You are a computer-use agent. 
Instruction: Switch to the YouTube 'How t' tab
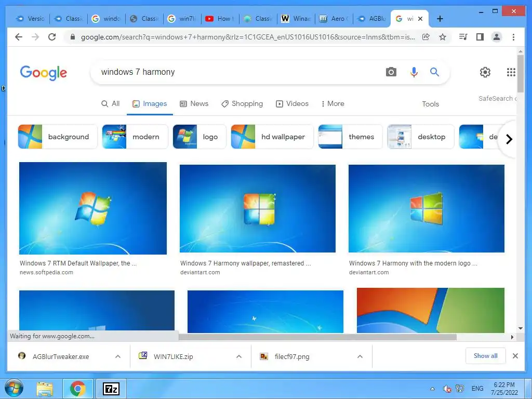[x=220, y=19]
